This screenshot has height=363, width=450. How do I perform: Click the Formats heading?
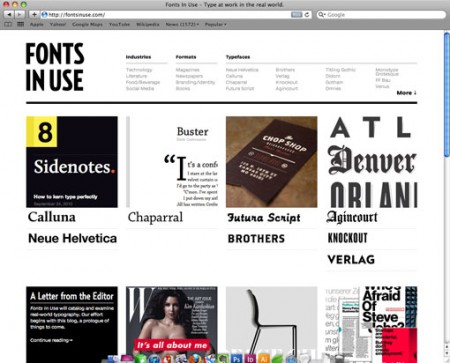pos(186,57)
